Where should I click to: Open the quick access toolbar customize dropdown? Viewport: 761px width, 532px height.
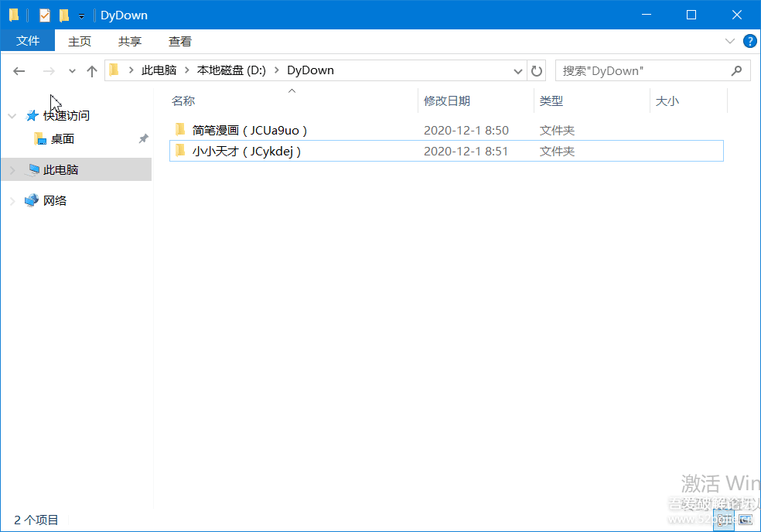[x=81, y=15]
